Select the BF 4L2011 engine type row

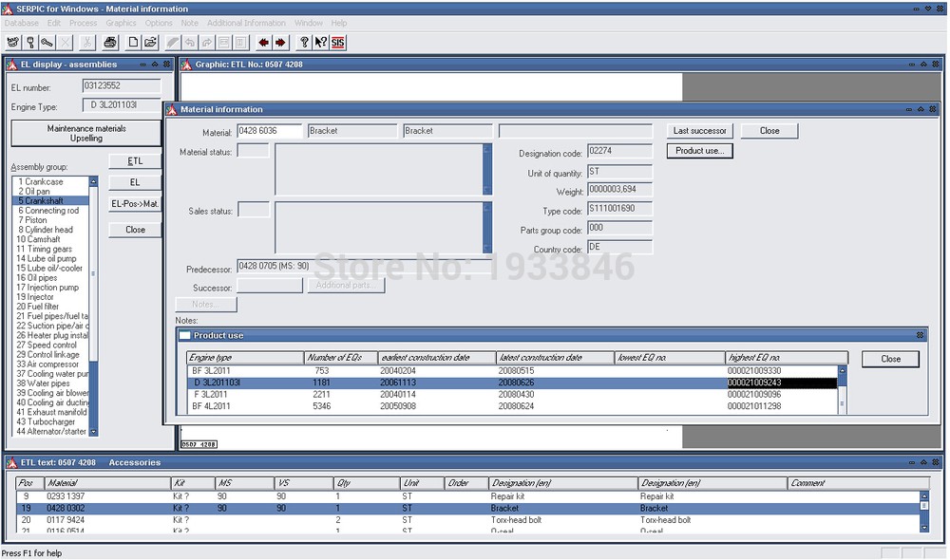pyautogui.click(x=513, y=406)
